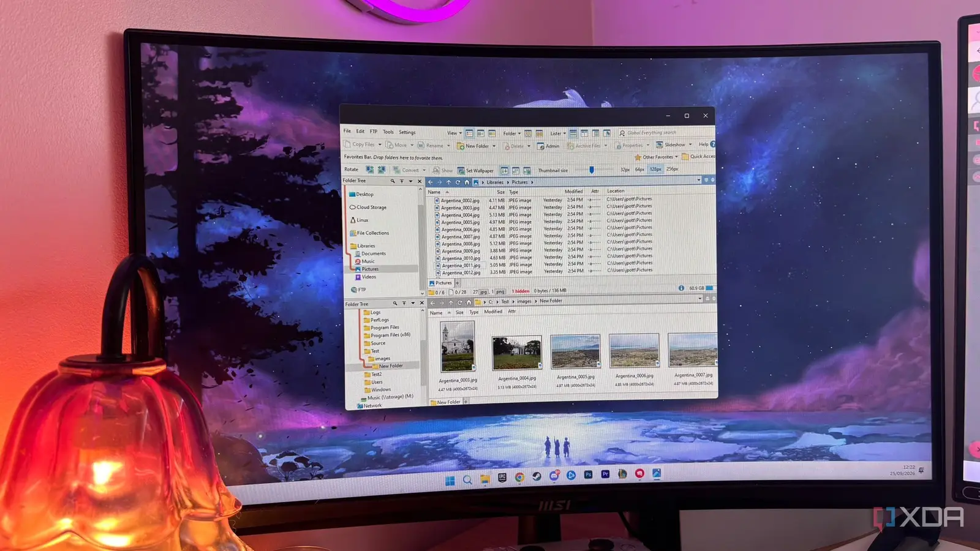Click the Quick Access favorites button
This screenshot has width=980, height=551.
[699, 156]
